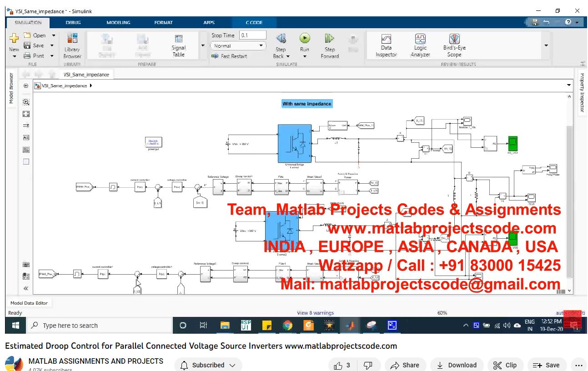The image size is (588, 371).
Task: Toggle the Model Browser side panel
Action: [x=11, y=88]
